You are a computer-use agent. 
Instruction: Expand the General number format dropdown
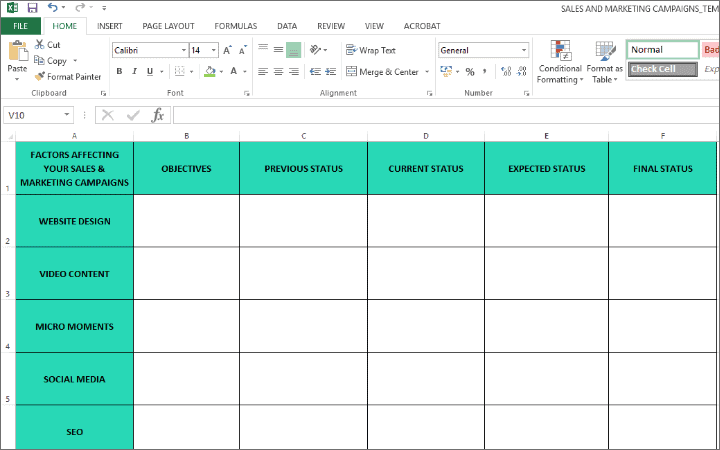(x=524, y=50)
